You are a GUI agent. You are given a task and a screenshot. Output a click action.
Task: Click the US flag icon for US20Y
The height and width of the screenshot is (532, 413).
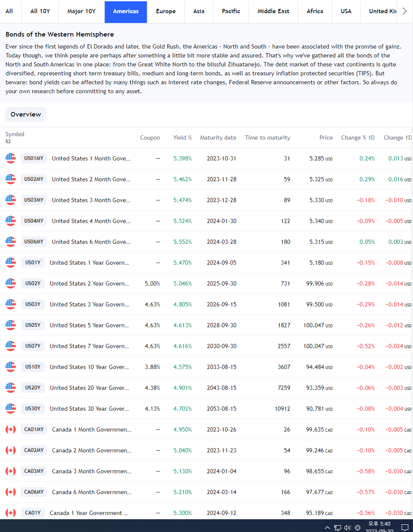point(11,388)
